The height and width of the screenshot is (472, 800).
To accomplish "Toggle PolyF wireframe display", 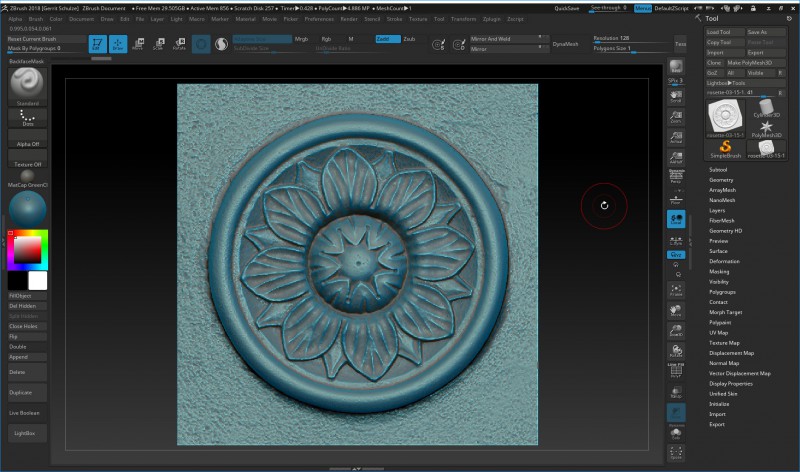I will (676, 371).
